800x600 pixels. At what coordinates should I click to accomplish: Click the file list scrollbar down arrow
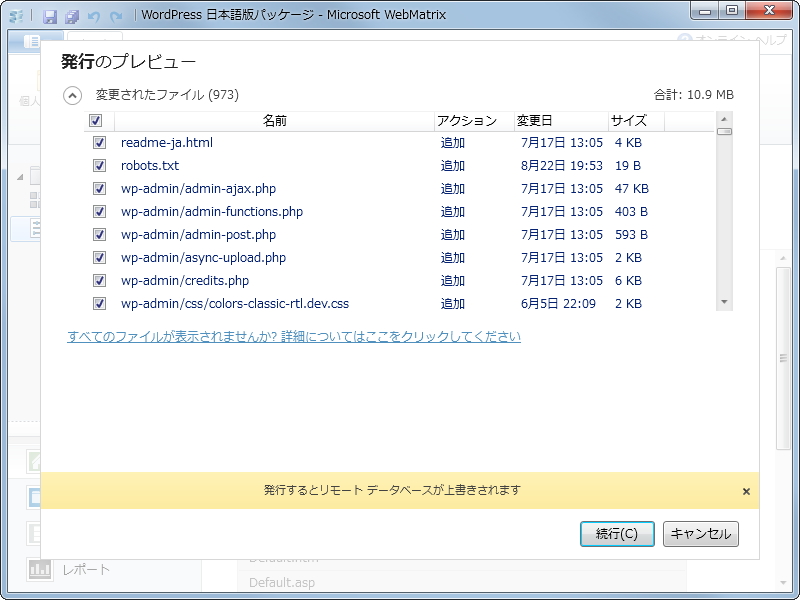tap(725, 300)
